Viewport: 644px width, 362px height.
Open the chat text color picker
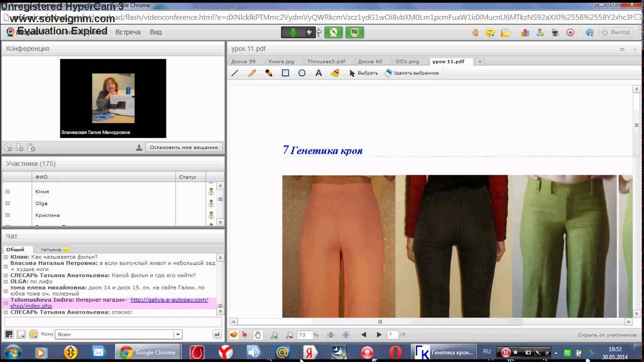coord(9,334)
